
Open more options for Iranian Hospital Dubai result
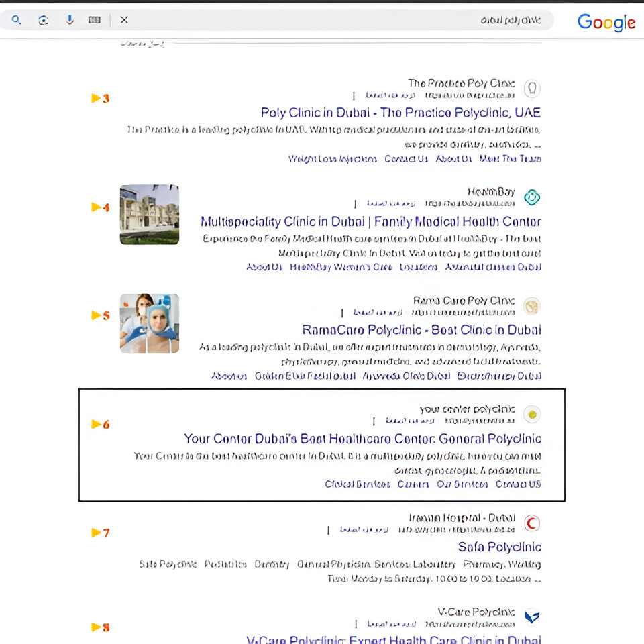click(328, 530)
